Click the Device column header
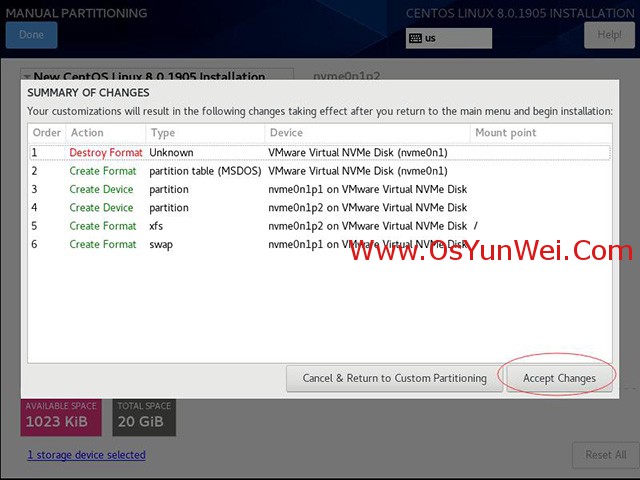This screenshot has height=480, width=640. [x=367, y=133]
